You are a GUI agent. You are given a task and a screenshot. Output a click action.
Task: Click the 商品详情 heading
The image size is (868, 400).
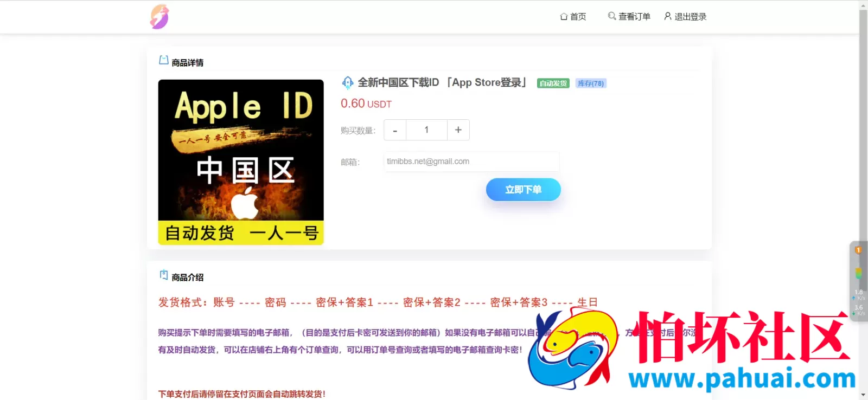click(x=188, y=63)
